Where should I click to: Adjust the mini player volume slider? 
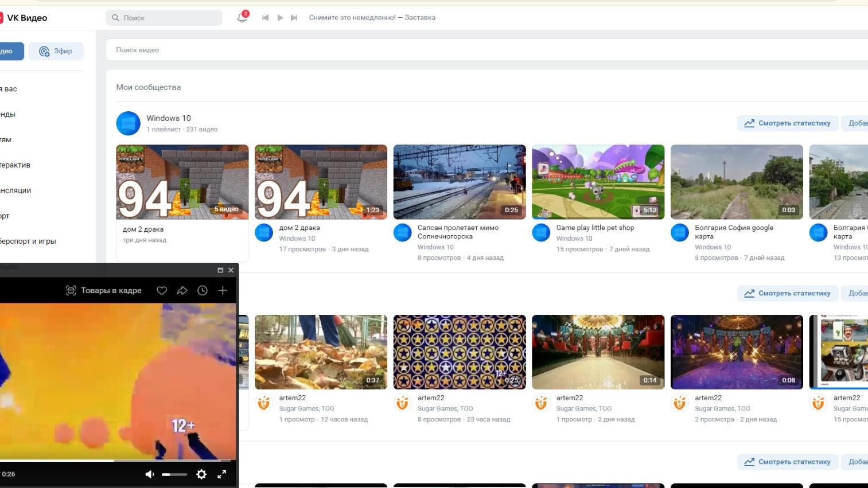174,474
